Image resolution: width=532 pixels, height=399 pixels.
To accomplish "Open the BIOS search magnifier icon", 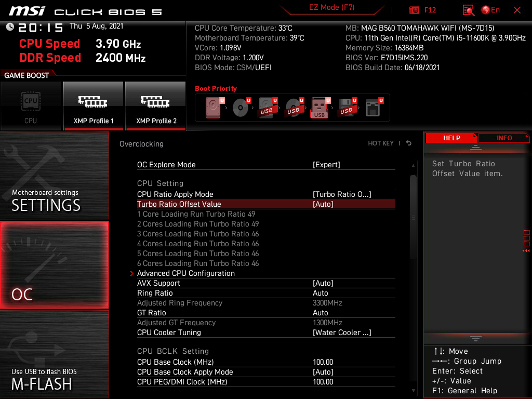I will click(x=469, y=10).
